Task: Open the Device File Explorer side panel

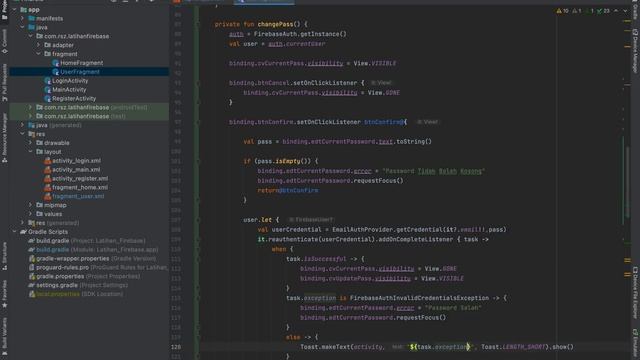Action: pyautogui.click(x=635, y=293)
